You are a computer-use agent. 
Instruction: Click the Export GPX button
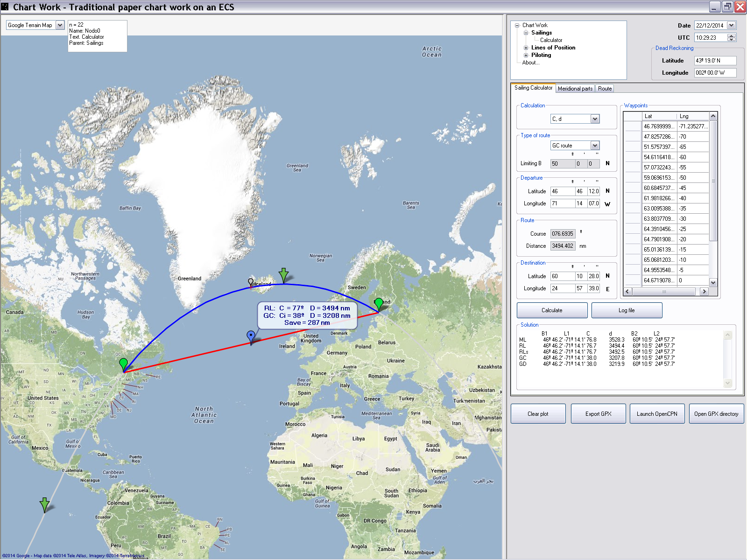598,414
